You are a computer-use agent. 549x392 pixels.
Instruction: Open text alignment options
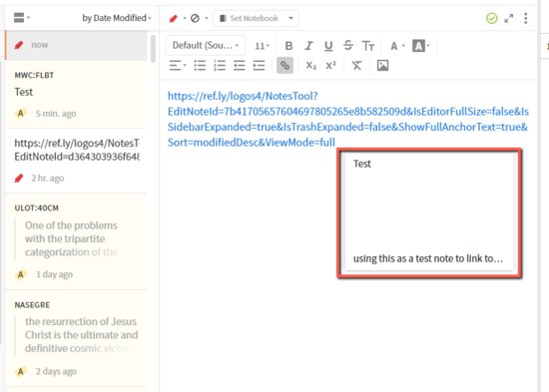tap(177, 66)
